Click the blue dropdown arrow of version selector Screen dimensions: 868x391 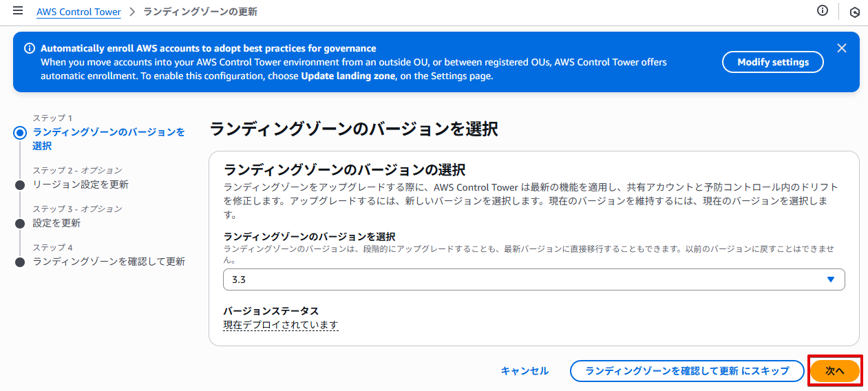point(830,279)
